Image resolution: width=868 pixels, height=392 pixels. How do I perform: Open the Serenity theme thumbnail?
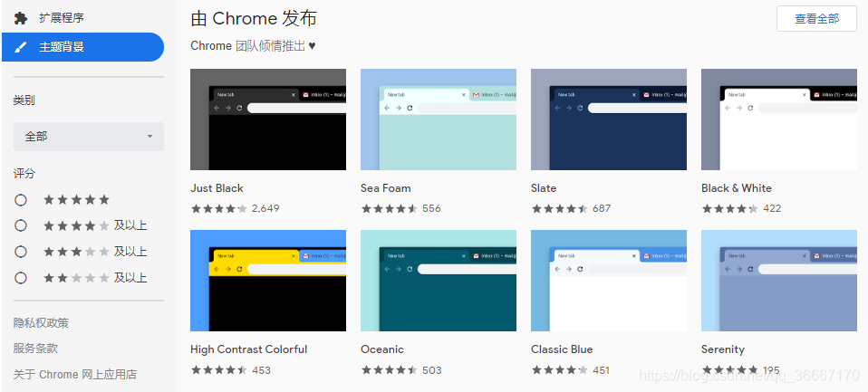pyautogui.click(x=779, y=281)
